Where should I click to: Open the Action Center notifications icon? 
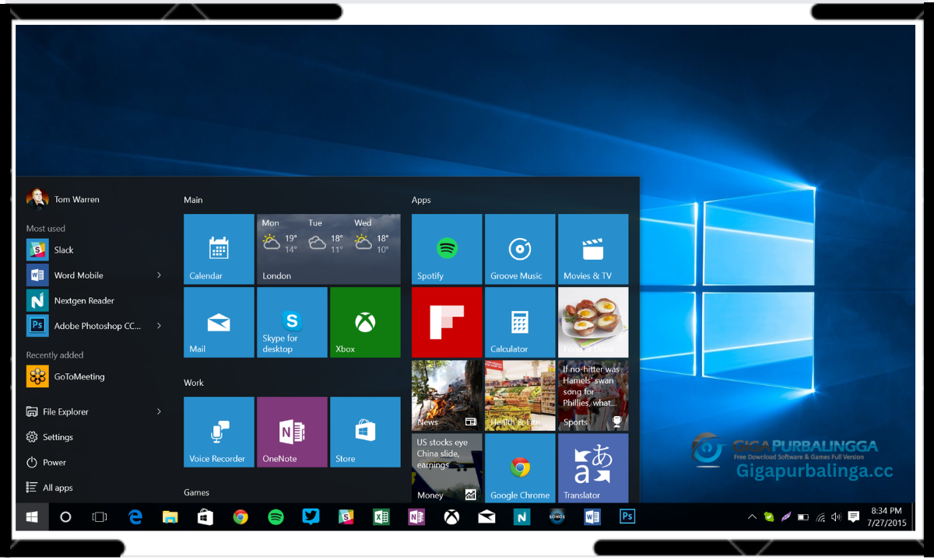853,516
